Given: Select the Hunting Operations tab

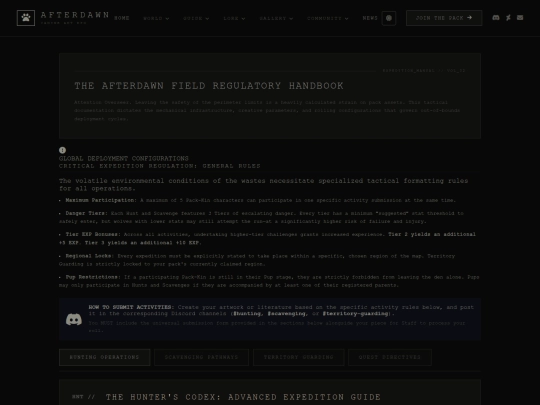Looking at the screenshot, I should [105, 357].
